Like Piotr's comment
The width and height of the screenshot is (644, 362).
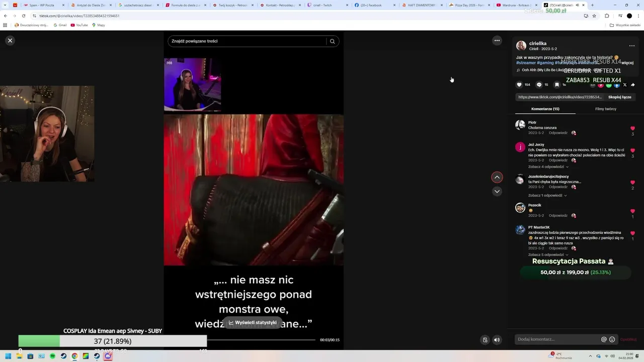point(632,128)
